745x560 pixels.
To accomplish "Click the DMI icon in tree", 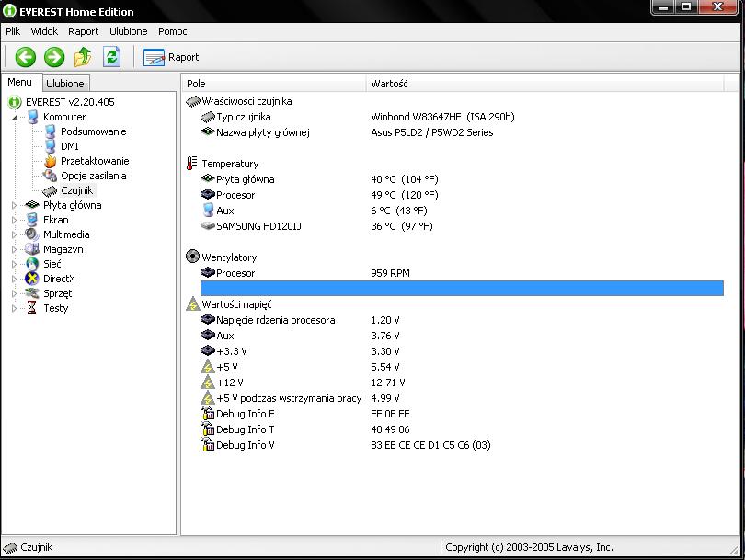I will point(50,146).
